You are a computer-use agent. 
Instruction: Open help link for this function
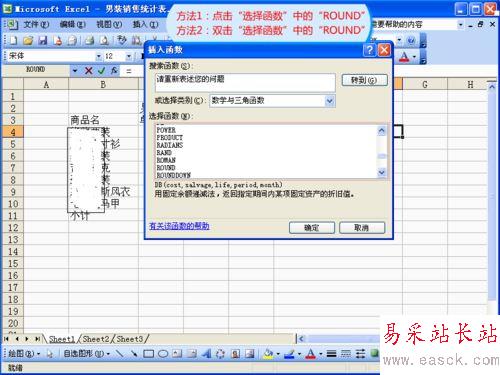click(x=179, y=226)
